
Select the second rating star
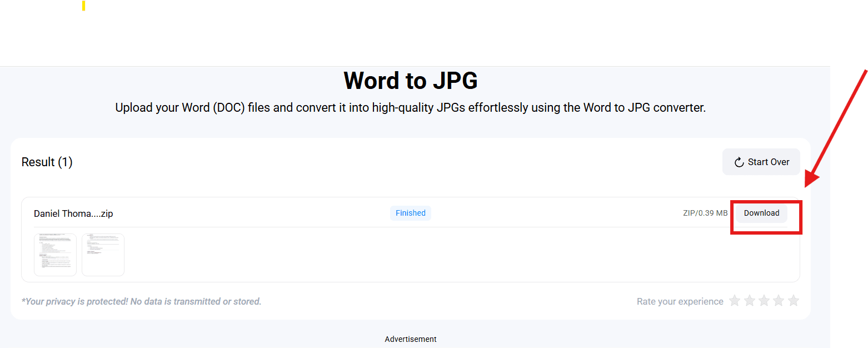(x=750, y=301)
